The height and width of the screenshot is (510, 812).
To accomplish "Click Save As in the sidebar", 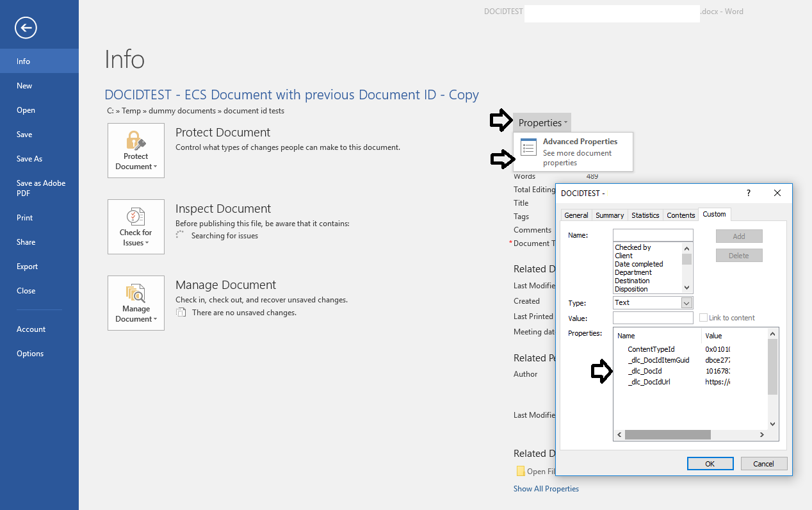I will click(x=39, y=159).
